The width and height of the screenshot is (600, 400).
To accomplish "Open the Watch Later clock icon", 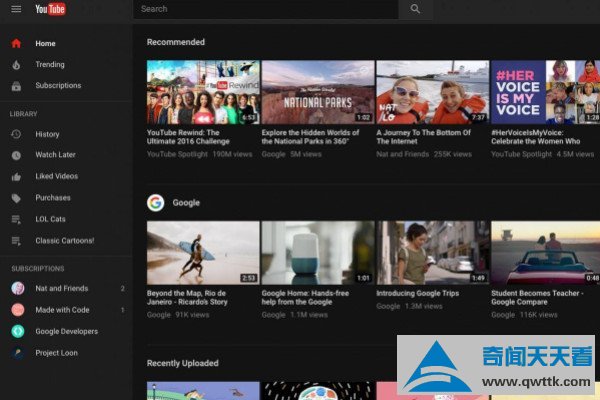I will coord(16,155).
